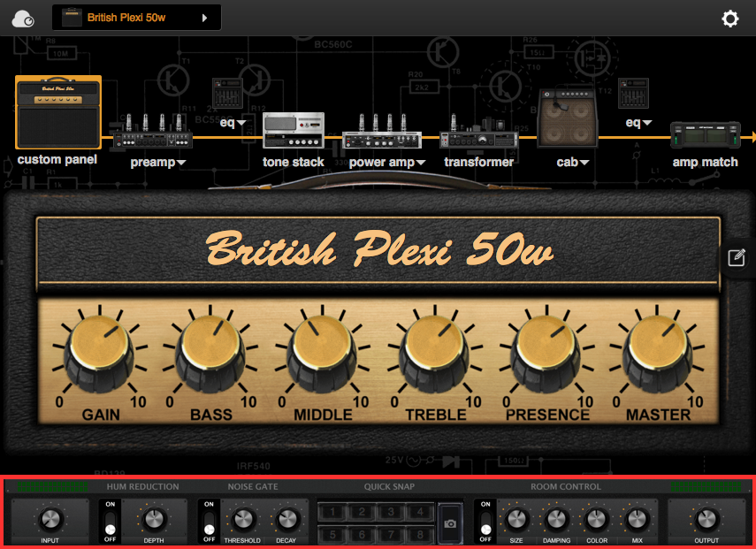Click the BASS knob
The height and width of the screenshot is (549, 756).
pyautogui.click(x=210, y=354)
